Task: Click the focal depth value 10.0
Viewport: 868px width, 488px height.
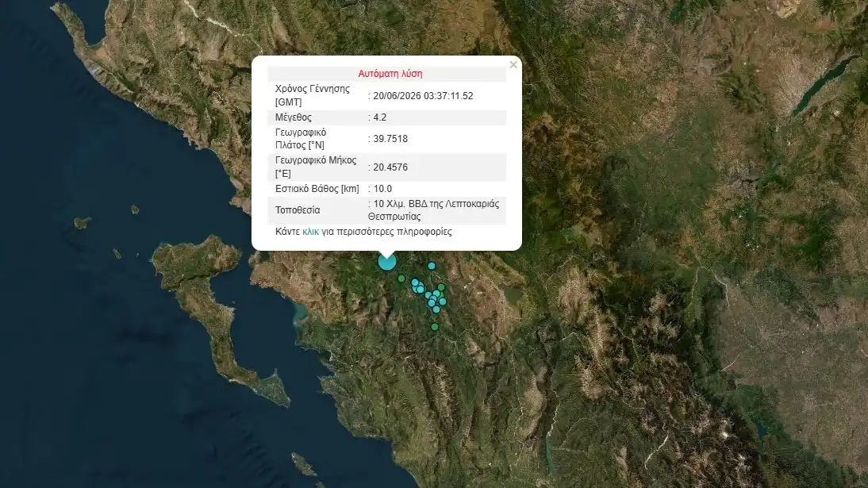Action: 382,189
